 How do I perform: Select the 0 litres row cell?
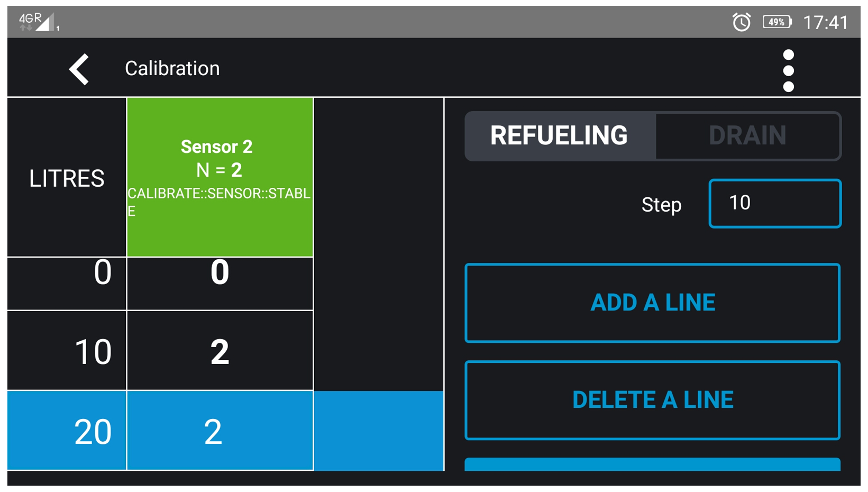[x=67, y=283]
